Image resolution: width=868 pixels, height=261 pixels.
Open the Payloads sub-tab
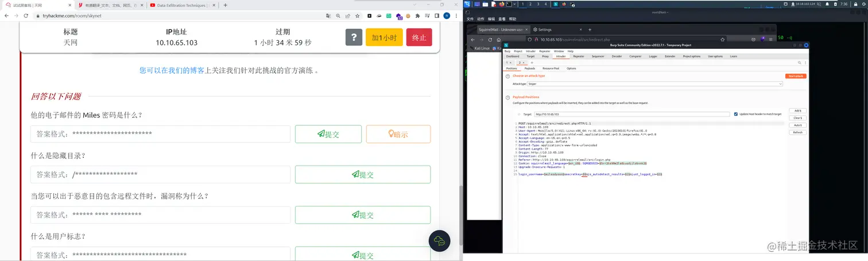point(529,68)
